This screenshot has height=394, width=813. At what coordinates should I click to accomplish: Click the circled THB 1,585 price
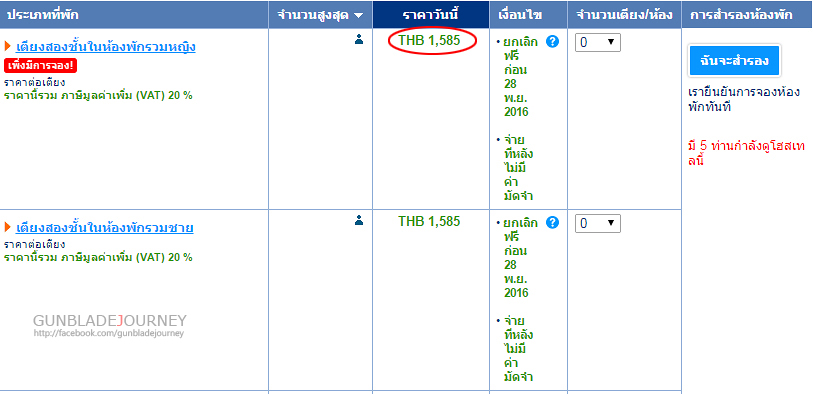429,40
